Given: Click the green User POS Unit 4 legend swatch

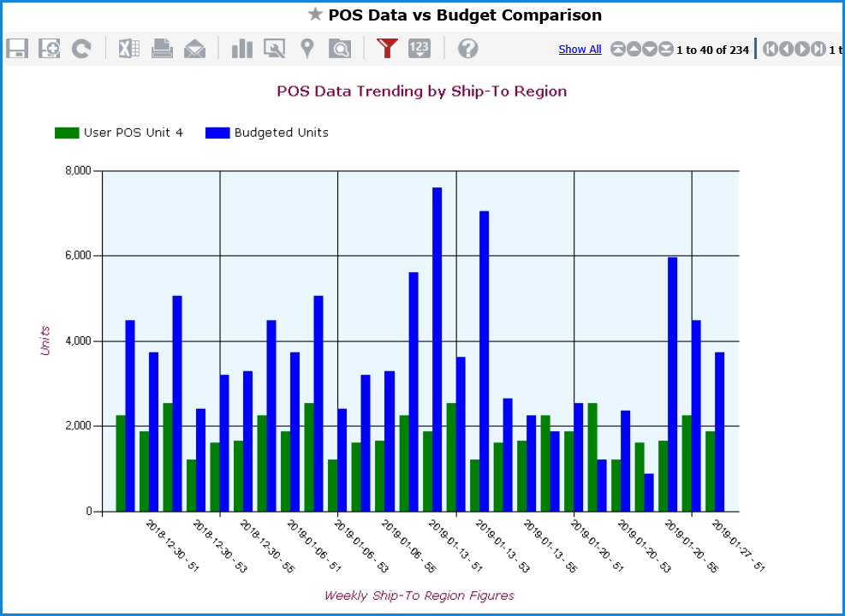Looking at the screenshot, I should pos(67,133).
